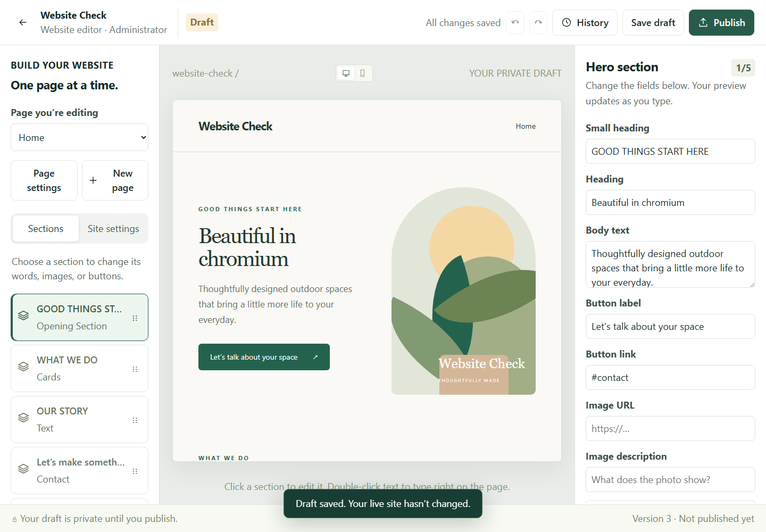Click the Image URL field
Viewport: 766px width, 532px height.
click(670, 429)
